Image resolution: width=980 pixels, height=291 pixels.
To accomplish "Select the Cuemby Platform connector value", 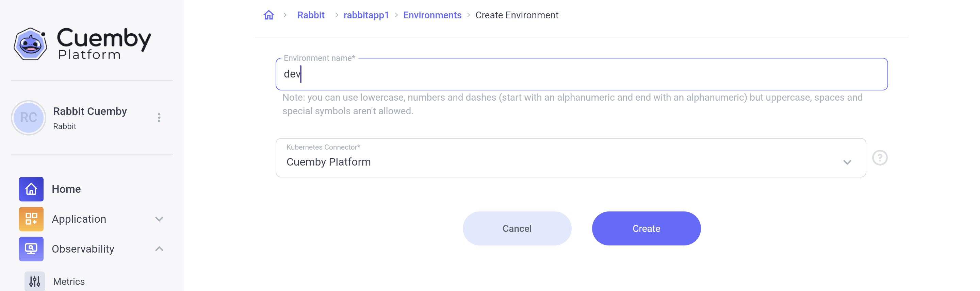I will 329,161.
